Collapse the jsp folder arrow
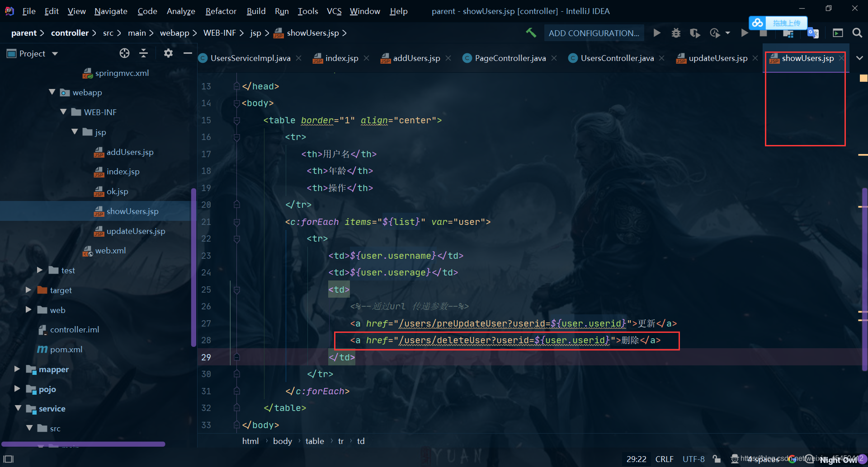The image size is (868, 467). point(75,132)
